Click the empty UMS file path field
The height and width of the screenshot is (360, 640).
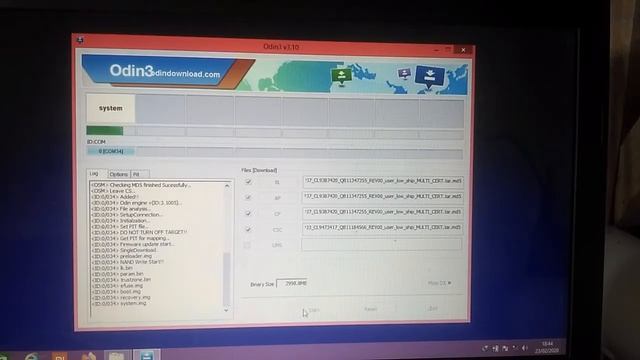click(x=382, y=244)
